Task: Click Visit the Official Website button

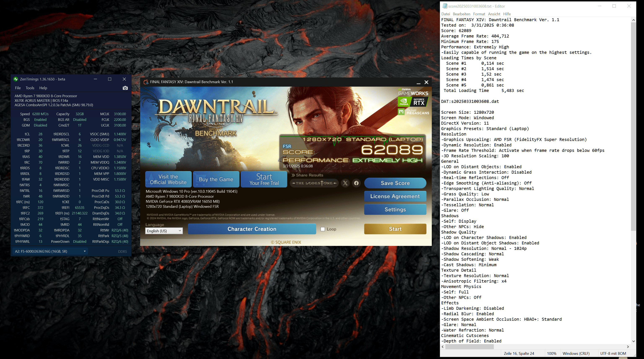Action: click(168, 179)
